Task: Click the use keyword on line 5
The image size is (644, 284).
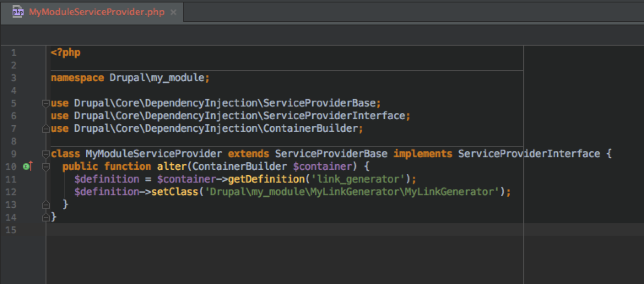Action: (x=60, y=103)
